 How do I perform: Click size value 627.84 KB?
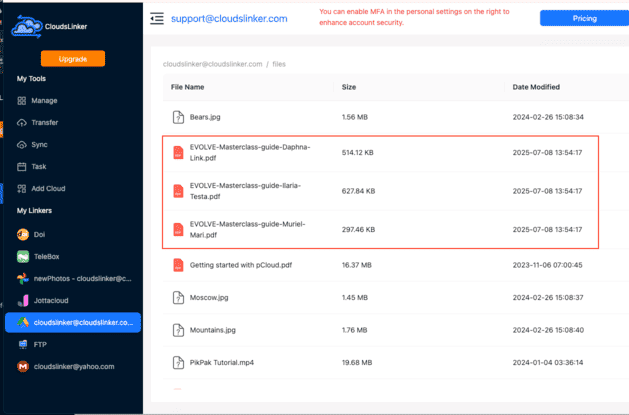(358, 191)
